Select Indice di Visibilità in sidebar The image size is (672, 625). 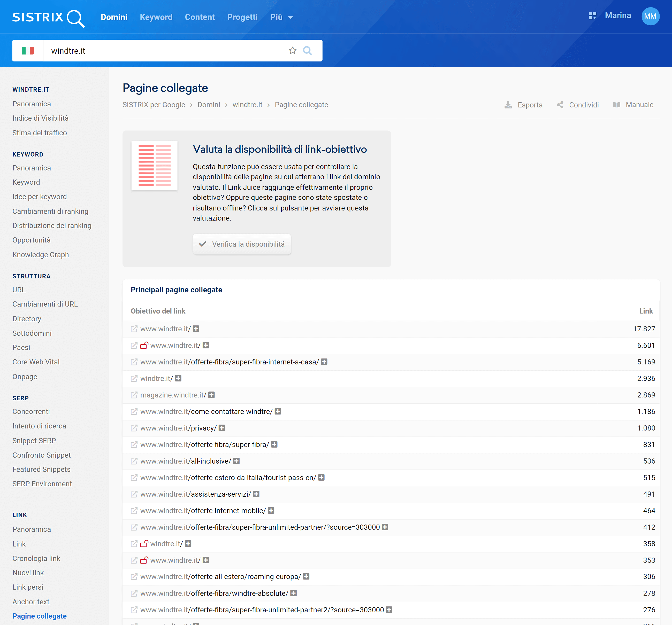tap(41, 118)
